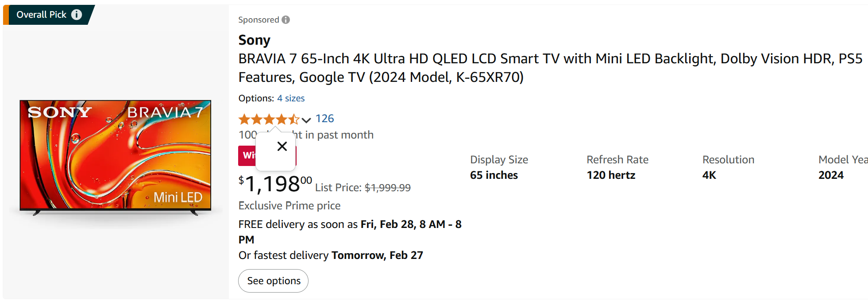Close the small popup with the X
This screenshot has height=301, width=868.
point(282,146)
